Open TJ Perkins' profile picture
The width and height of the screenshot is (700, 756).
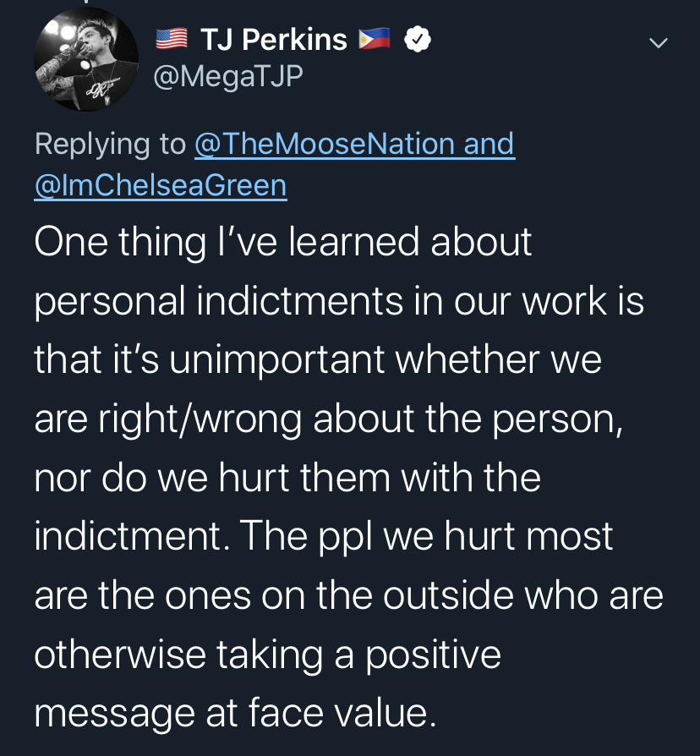click(x=86, y=61)
